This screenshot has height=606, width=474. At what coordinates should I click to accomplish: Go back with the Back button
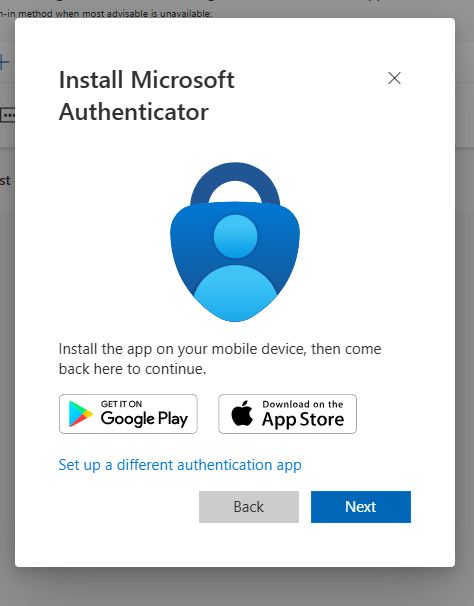tap(249, 507)
